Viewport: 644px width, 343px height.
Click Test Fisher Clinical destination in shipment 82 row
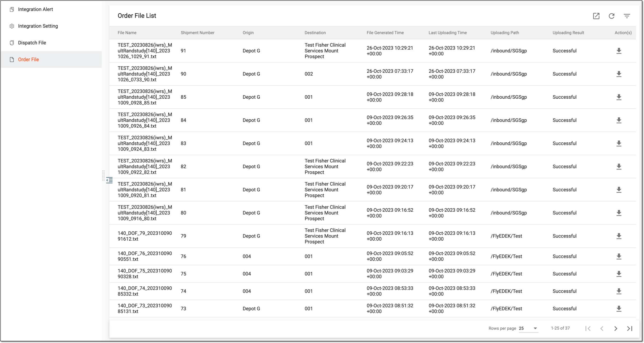(x=325, y=167)
